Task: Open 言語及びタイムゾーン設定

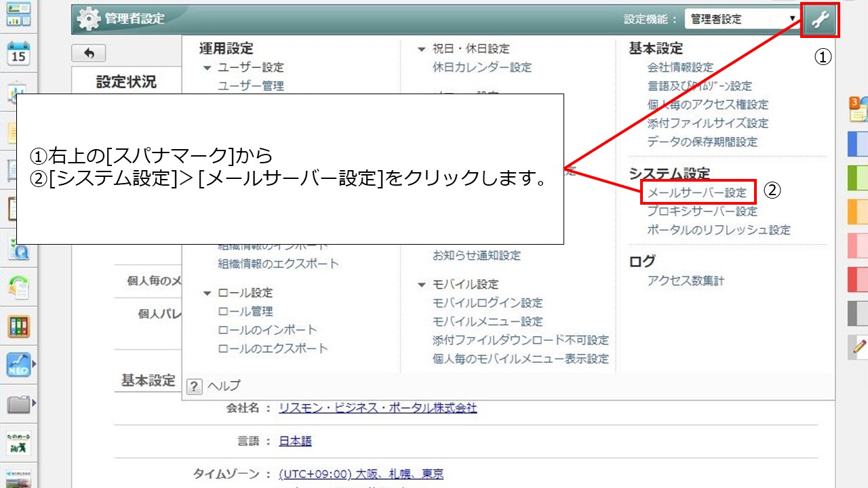Action: tap(700, 86)
